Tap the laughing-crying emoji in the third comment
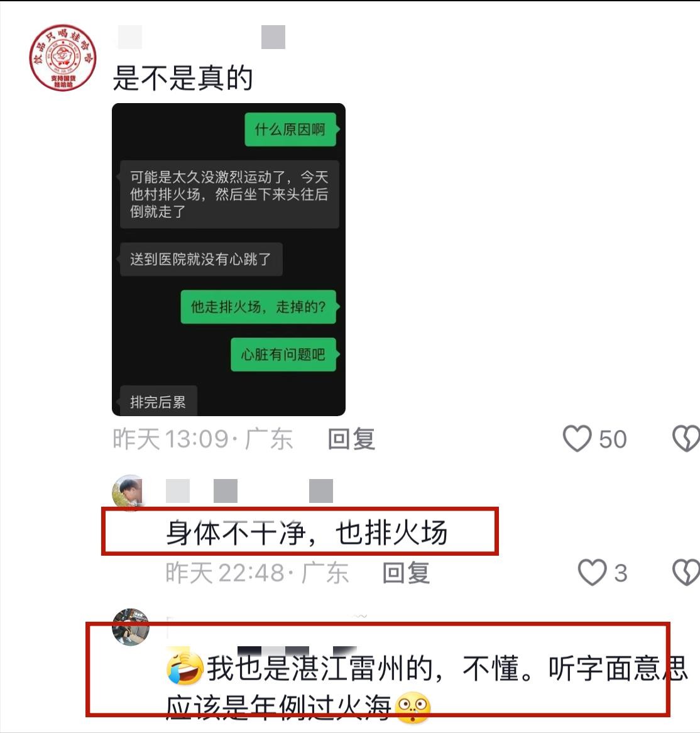The width and height of the screenshot is (700, 733). (185, 667)
